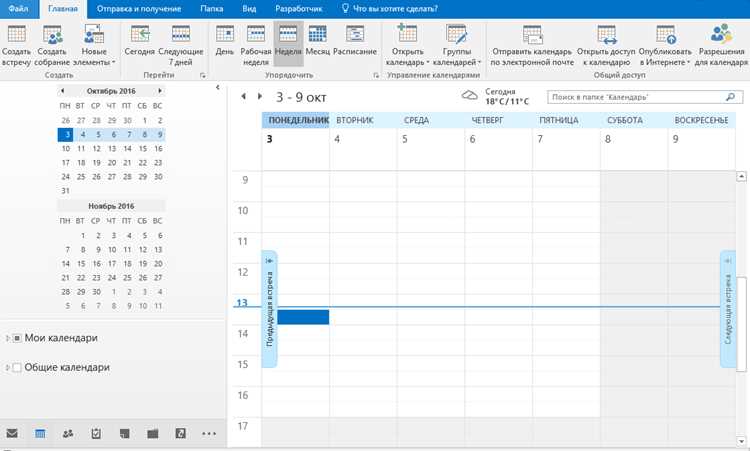Open Folders in navigation bar
The width and height of the screenshot is (750, 451).
(153, 433)
